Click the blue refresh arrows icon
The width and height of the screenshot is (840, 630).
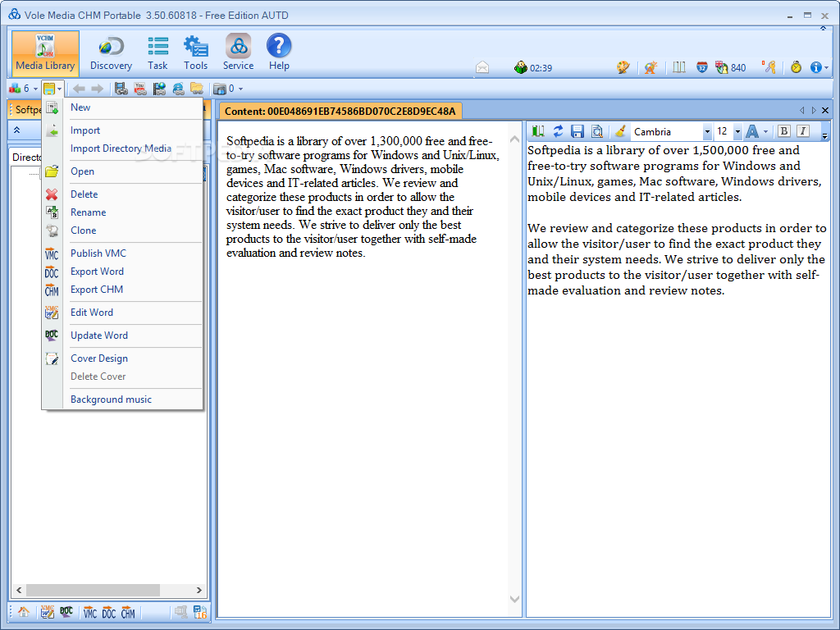558,131
